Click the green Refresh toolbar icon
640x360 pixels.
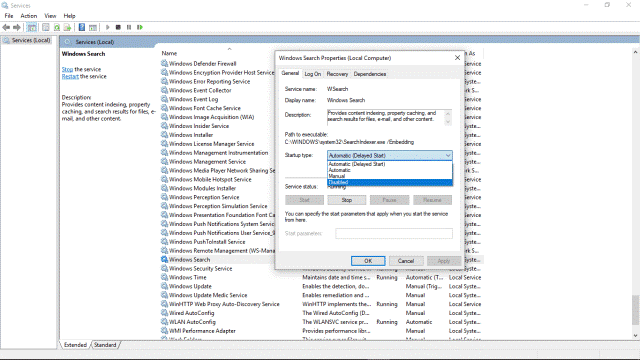[57, 27]
